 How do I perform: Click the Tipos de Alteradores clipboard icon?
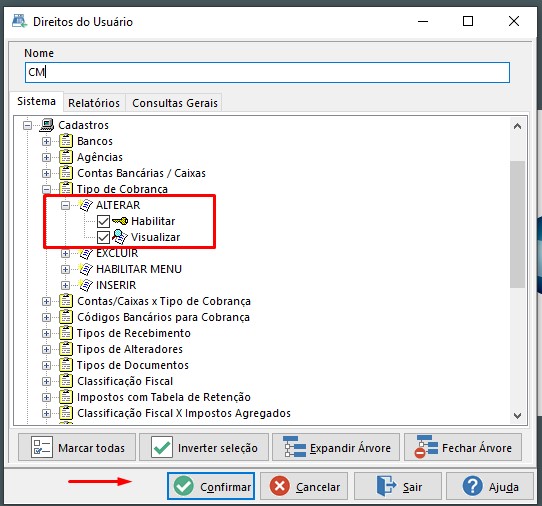coord(66,349)
